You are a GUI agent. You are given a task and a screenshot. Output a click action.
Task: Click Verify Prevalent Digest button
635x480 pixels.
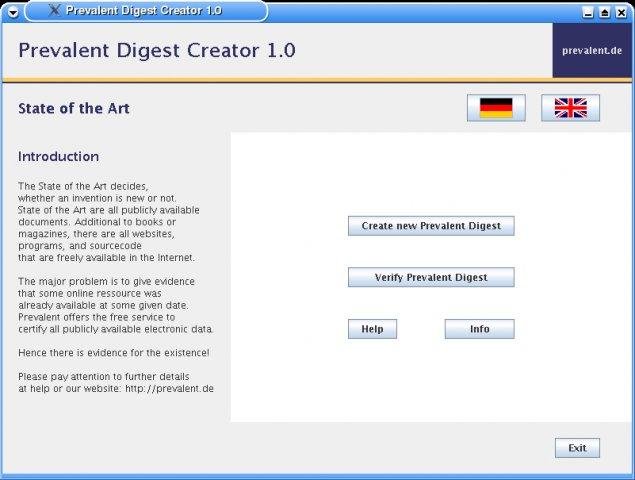[x=431, y=277]
